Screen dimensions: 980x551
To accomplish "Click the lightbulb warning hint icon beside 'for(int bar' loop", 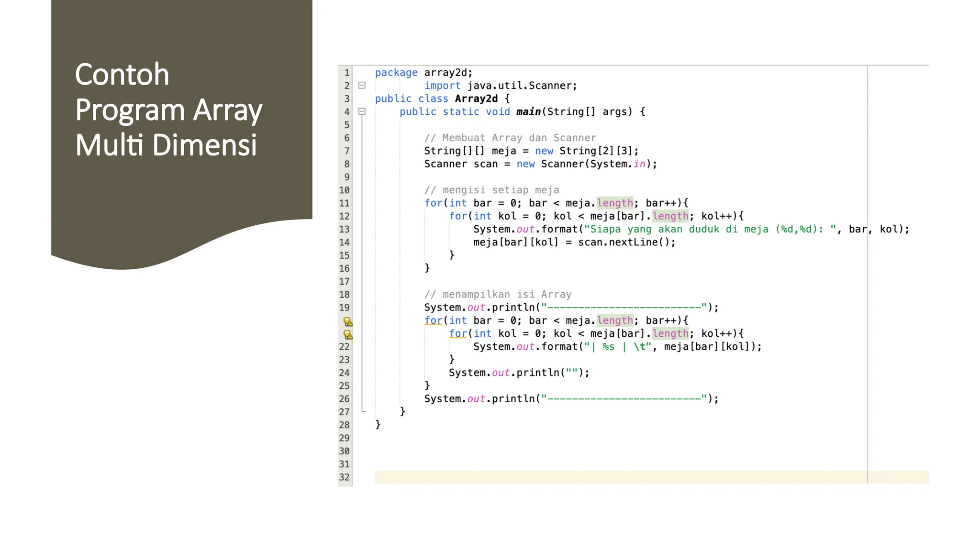I will click(x=348, y=321).
